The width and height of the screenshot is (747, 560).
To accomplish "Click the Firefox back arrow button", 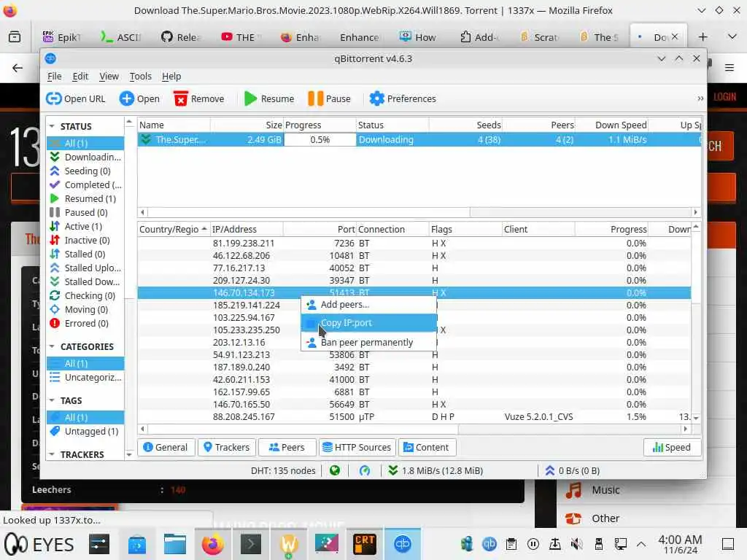I will point(18,68).
